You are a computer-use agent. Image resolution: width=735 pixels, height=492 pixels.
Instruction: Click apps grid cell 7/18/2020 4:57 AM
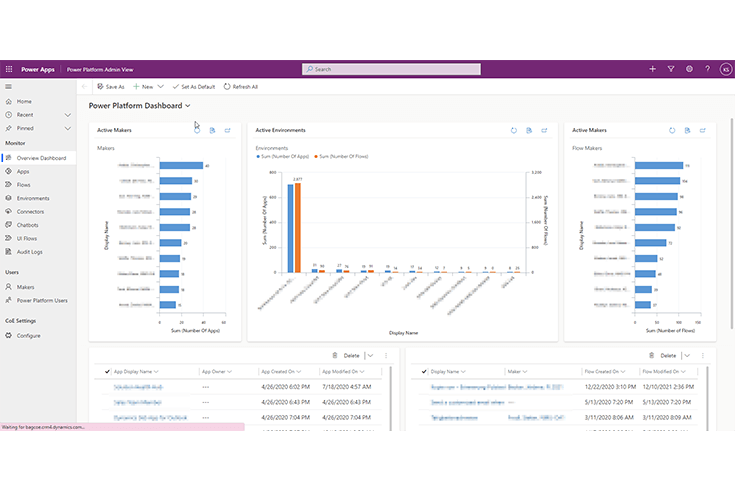pyautogui.click(x=347, y=387)
